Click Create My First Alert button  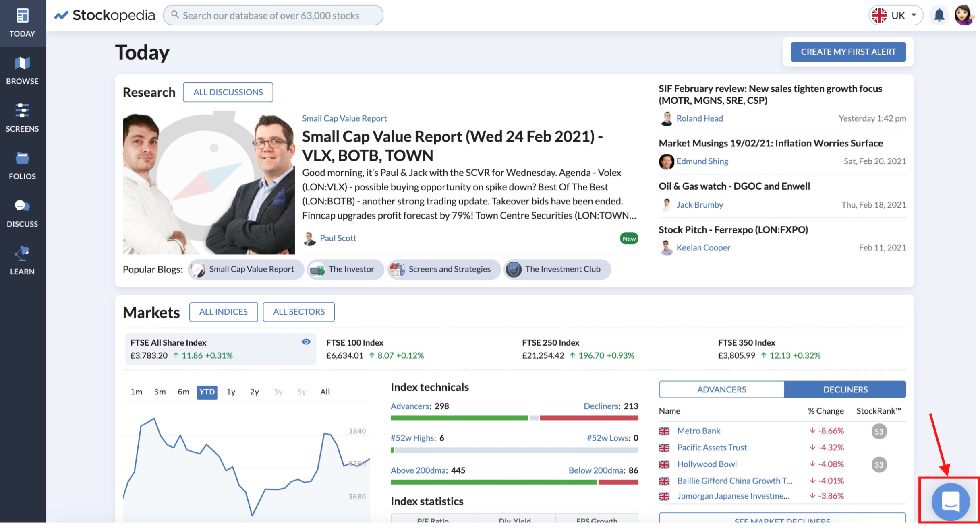point(848,52)
